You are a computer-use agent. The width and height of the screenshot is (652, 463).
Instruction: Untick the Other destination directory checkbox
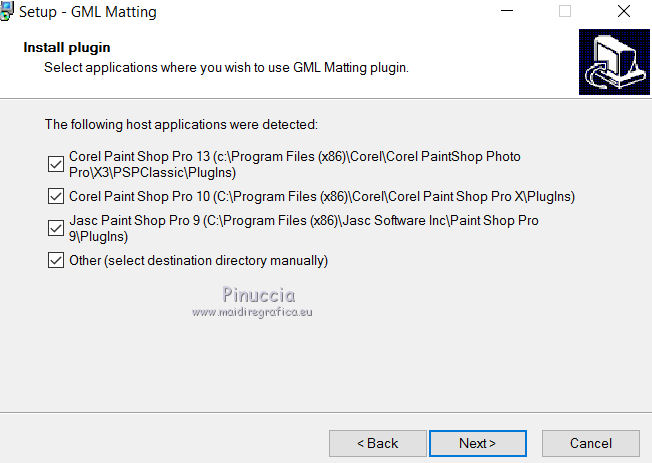click(55, 261)
